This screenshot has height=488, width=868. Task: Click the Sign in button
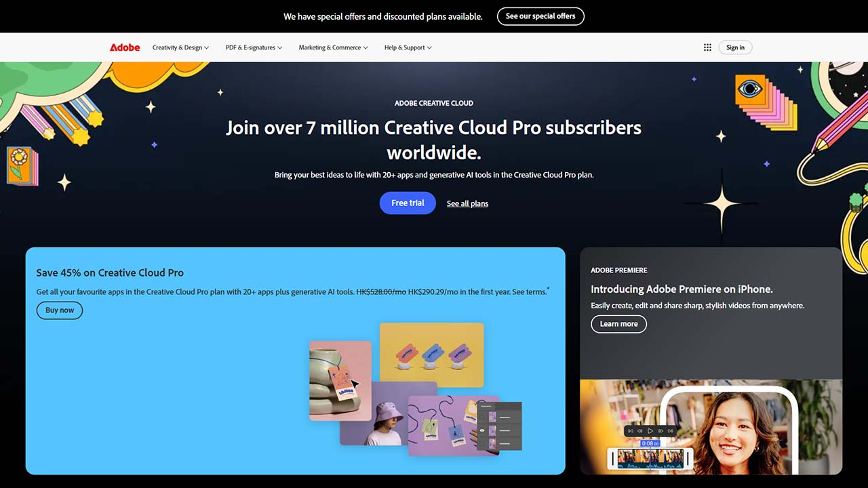(x=735, y=47)
